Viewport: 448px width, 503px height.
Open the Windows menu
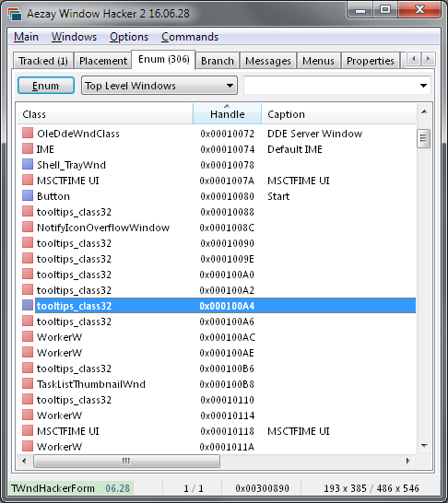[74, 37]
